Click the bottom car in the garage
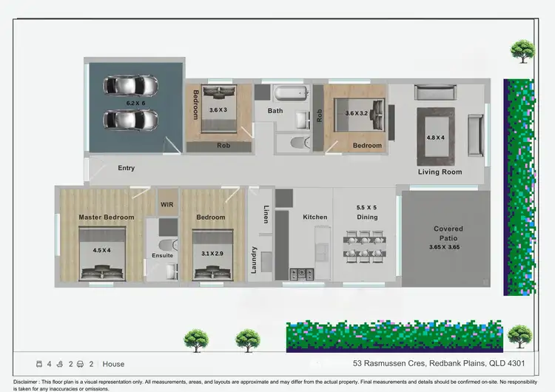This screenshot has width=555, height=392. coord(132,119)
